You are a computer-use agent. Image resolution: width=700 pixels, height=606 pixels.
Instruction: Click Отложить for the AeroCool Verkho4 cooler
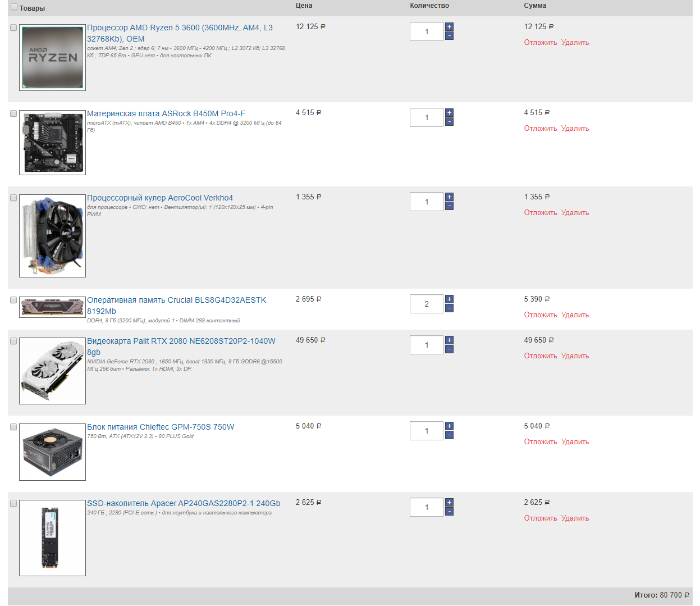[x=541, y=213]
